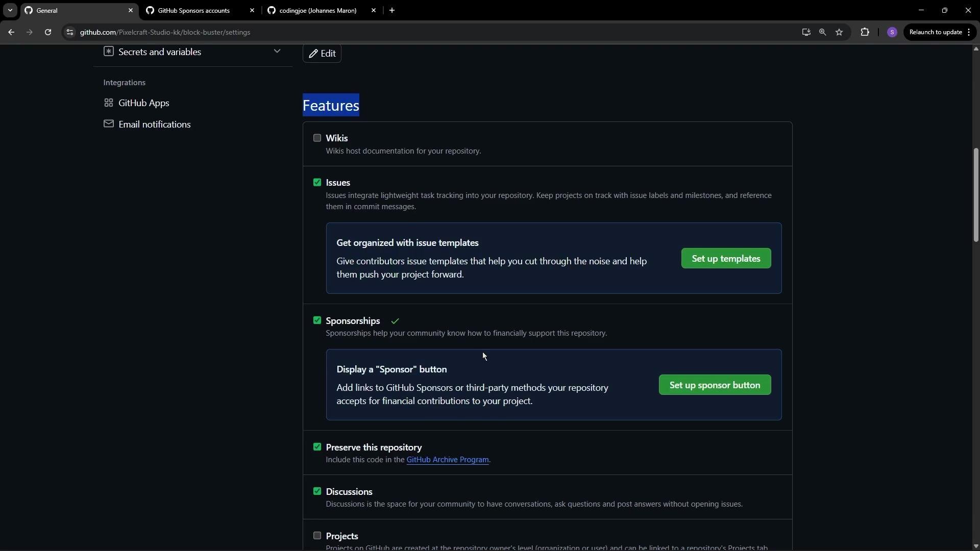980x551 pixels.
Task: Click 'Display a "Sponsor" button' heading
Action: pyautogui.click(x=391, y=369)
